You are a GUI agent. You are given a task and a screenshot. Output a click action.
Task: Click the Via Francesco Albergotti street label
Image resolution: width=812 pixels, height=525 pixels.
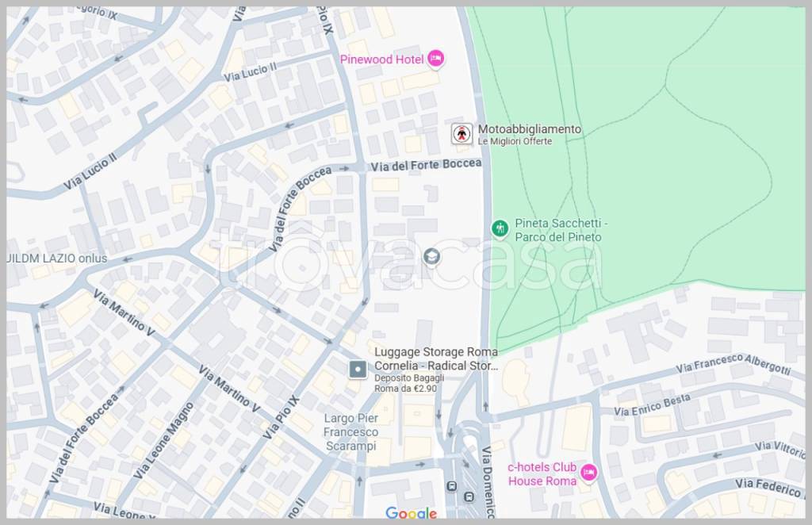(x=733, y=364)
